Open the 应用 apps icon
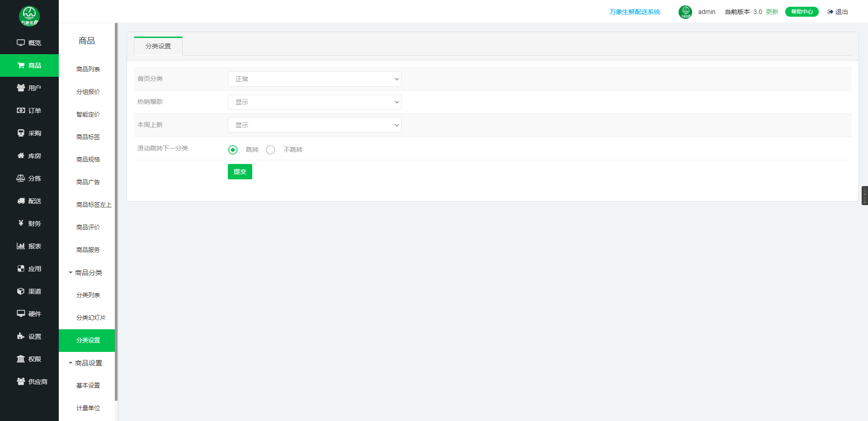Screen dimensions: 868x421 21,268
